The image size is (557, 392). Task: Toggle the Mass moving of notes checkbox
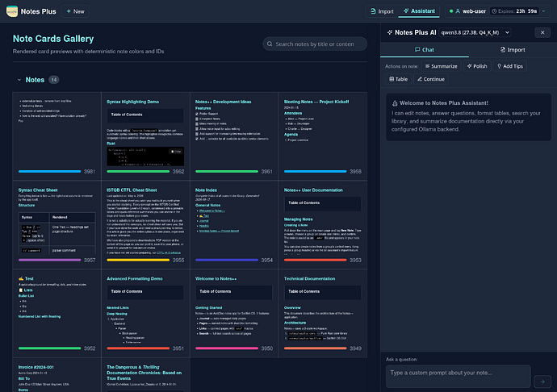coord(197,124)
